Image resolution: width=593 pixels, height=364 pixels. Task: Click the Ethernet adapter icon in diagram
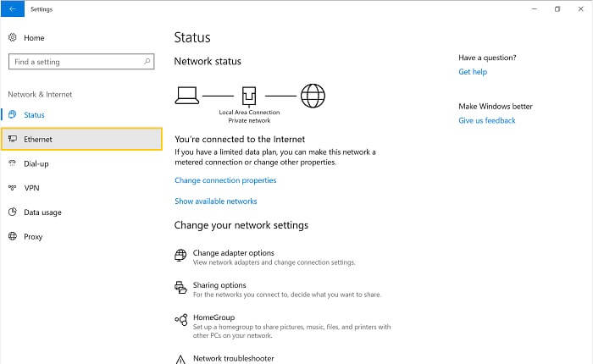[x=249, y=96]
